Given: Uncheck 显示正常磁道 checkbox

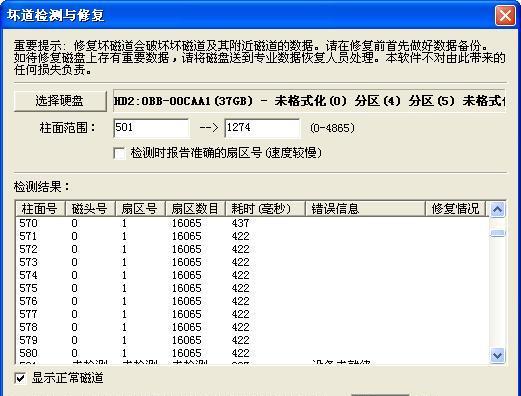Looking at the screenshot, I should [x=20, y=378].
